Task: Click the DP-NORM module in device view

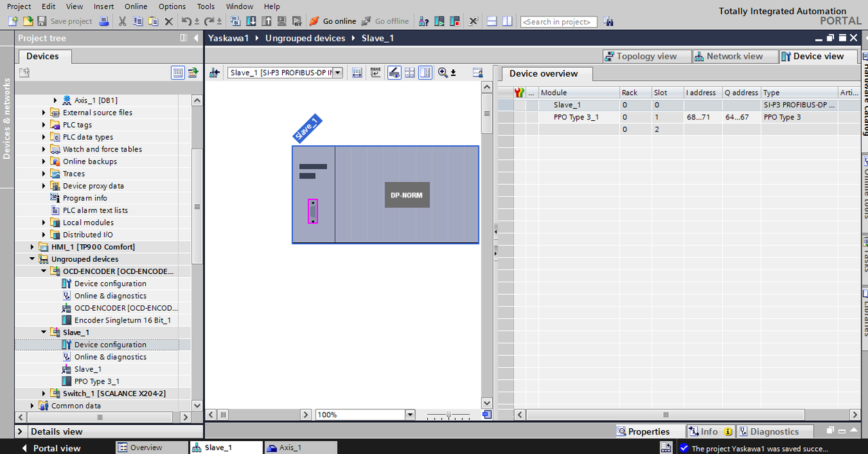Action: coord(407,195)
